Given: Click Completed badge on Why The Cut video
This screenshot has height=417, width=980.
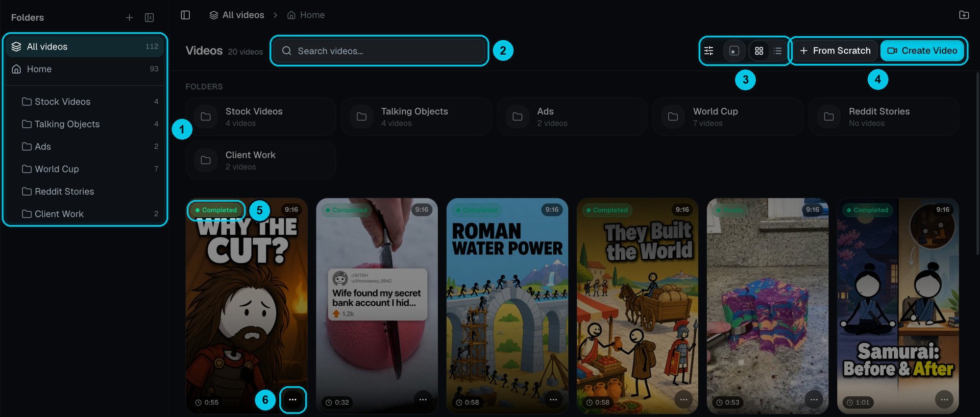Looking at the screenshot, I should click(x=216, y=210).
